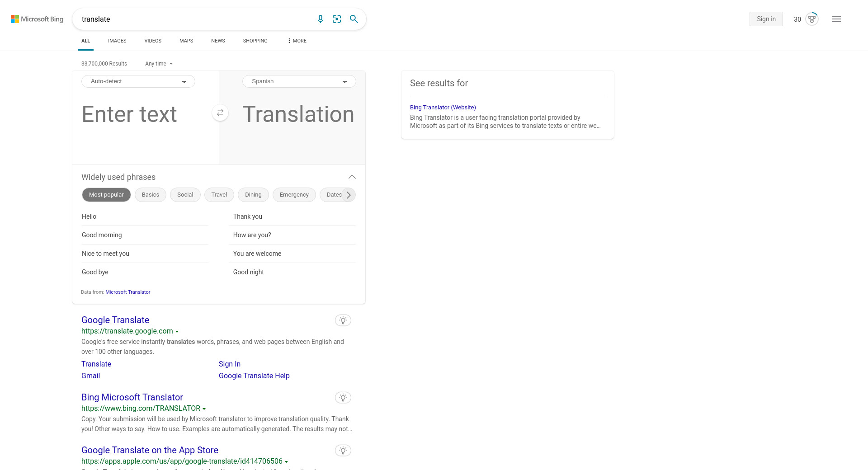Open the Rewards trophy icon
Image resolution: width=868 pixels, height=470 pixels.
[812, 19]
